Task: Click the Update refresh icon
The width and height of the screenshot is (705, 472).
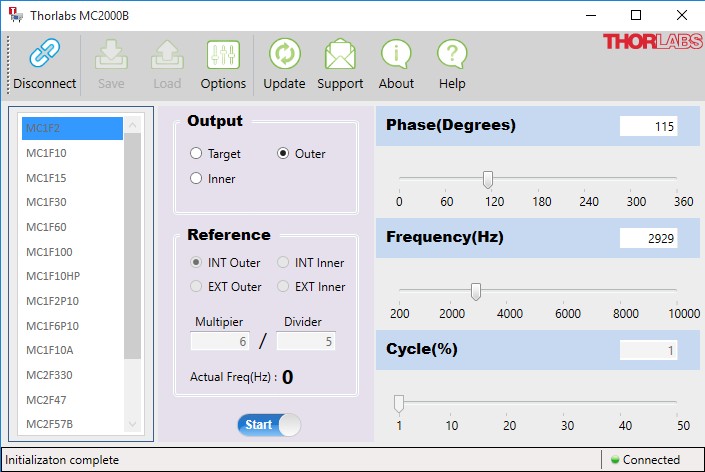Action: (x=285, y=54)
